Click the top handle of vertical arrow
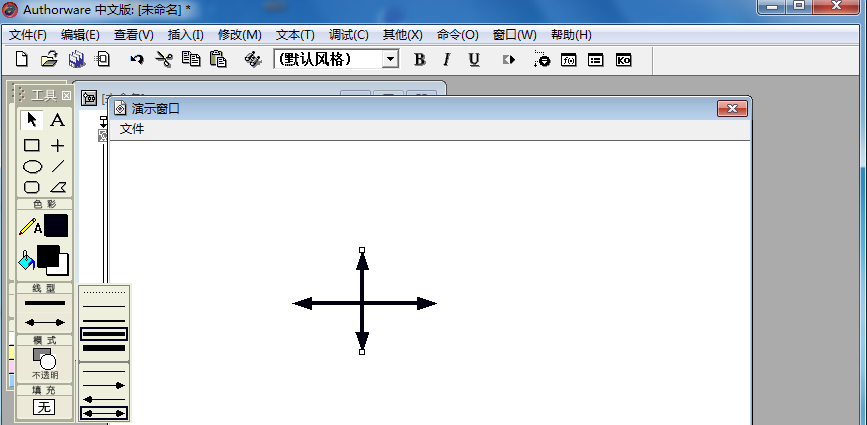The width and height of the screenshot is (867, 425). pos(362,250)
